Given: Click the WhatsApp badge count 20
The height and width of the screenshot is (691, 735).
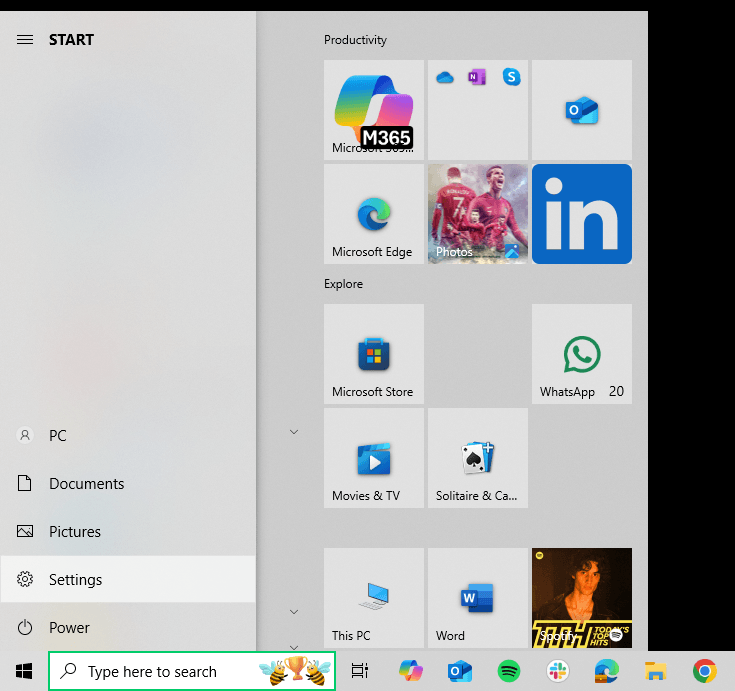Looking at the screenshot, I should click(616, 391).
